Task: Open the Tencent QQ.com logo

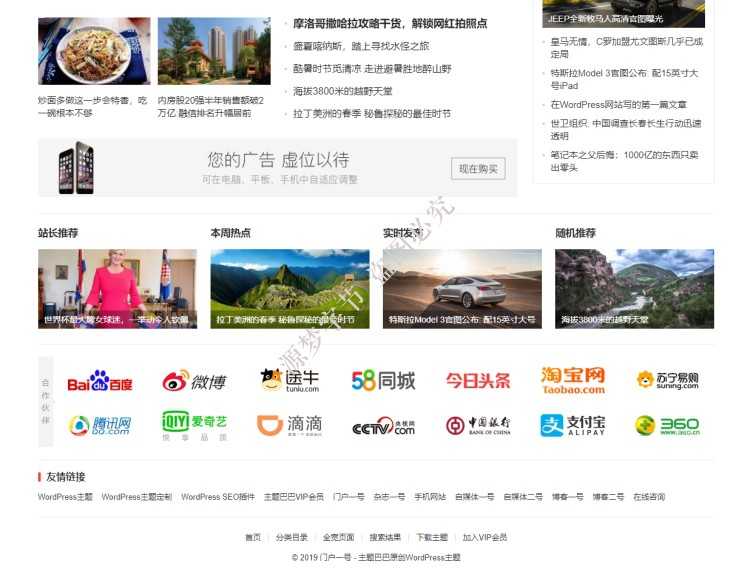Action: (x=99, y=425)
